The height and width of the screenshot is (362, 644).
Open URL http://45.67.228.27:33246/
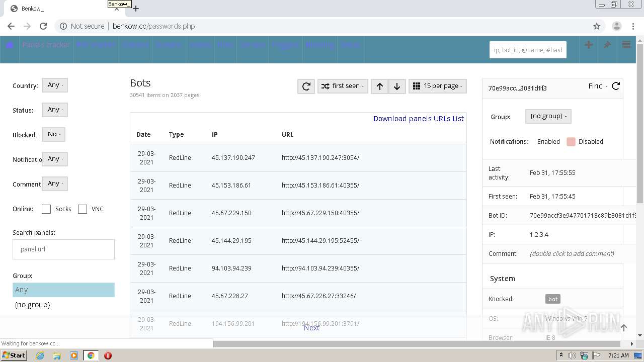[x=319, y=296]
